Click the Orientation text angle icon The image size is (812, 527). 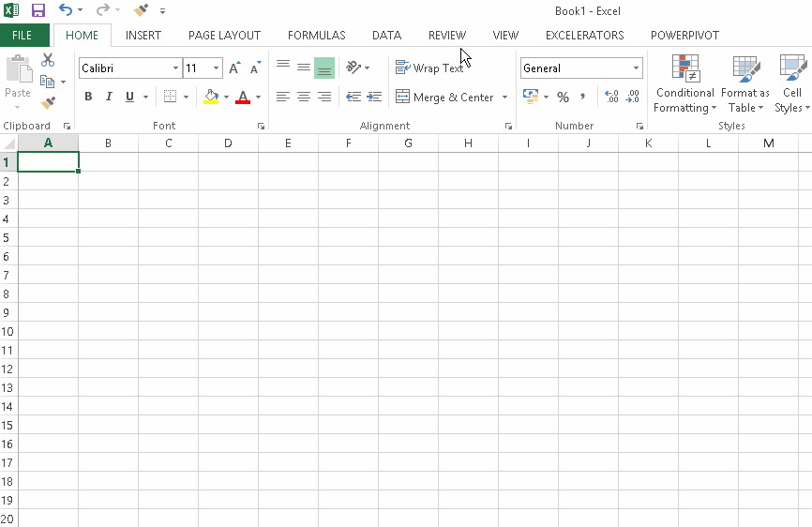point(353,68)
